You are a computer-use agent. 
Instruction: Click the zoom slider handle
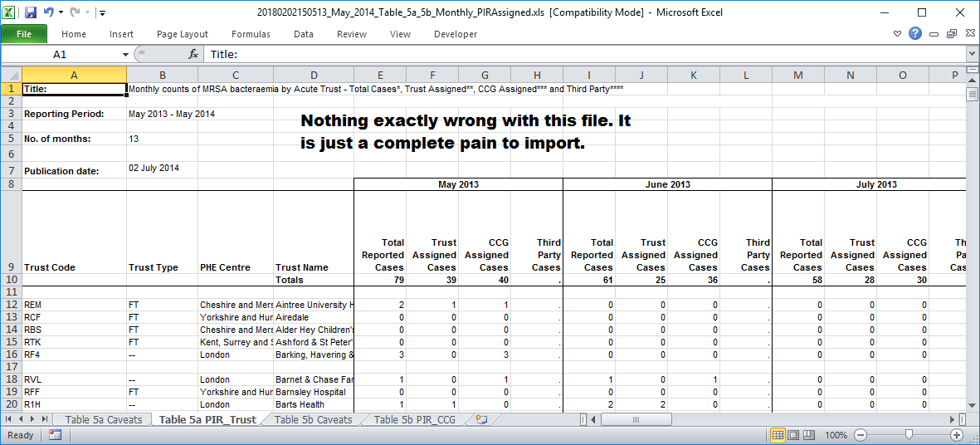(909, 435)
